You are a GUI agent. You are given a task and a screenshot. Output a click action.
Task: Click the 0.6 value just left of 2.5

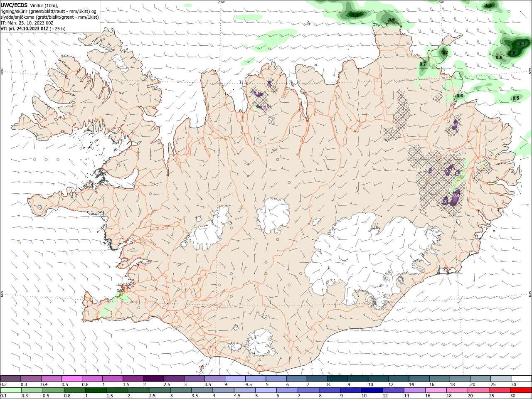499,57
